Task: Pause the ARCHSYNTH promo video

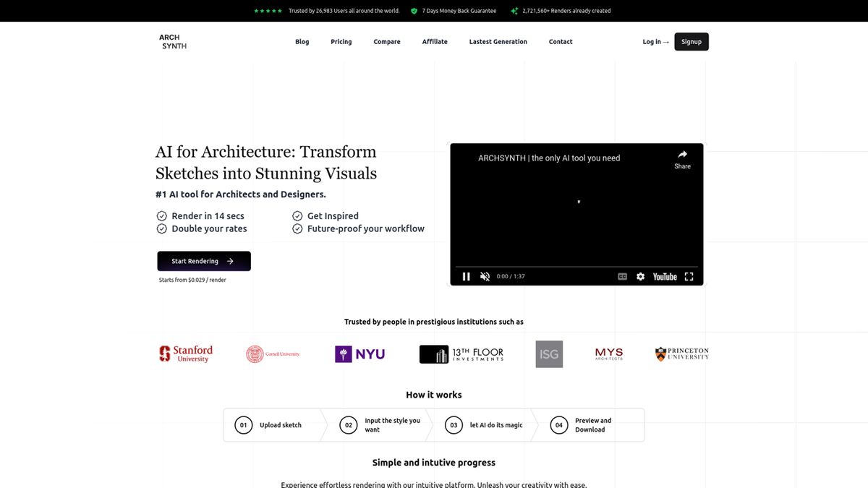Action: 467,276
